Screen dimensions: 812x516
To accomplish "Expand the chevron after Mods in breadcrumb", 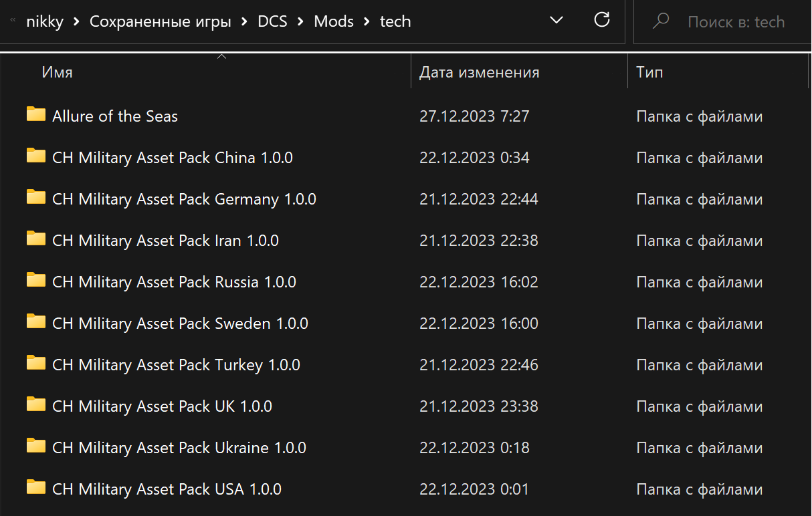I will (367, 22).
